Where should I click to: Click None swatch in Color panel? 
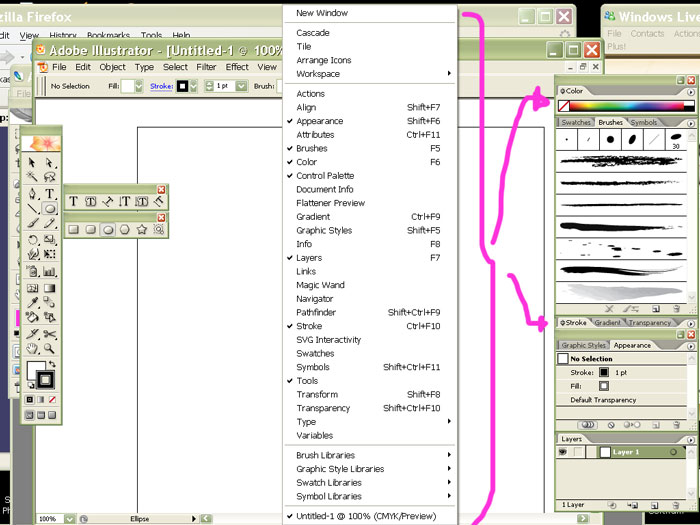click(x=564, y=106)
